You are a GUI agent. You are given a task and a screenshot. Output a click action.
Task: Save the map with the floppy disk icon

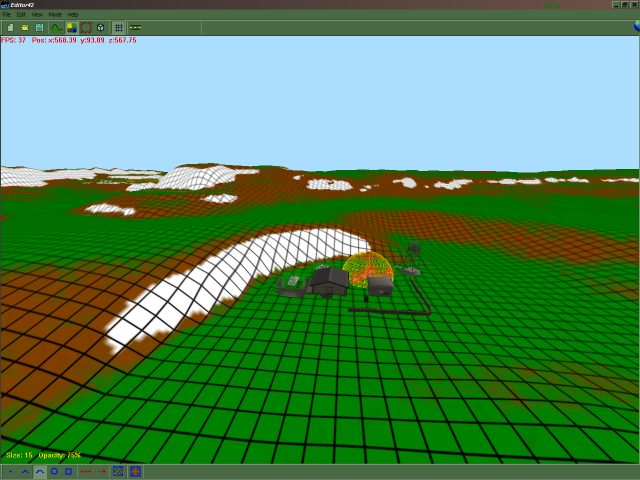39,28
